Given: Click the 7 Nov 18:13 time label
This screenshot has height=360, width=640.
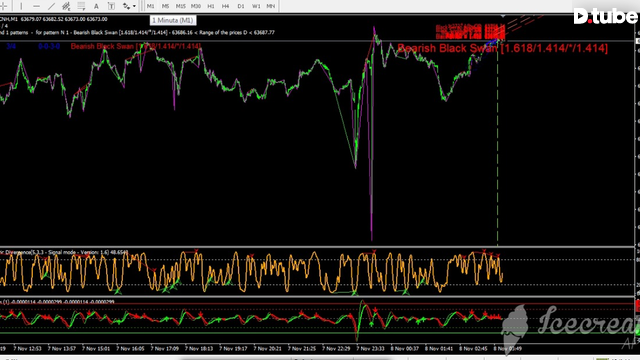Looking at the screenshot, I should pyautogui.click(x=199, y=349).
